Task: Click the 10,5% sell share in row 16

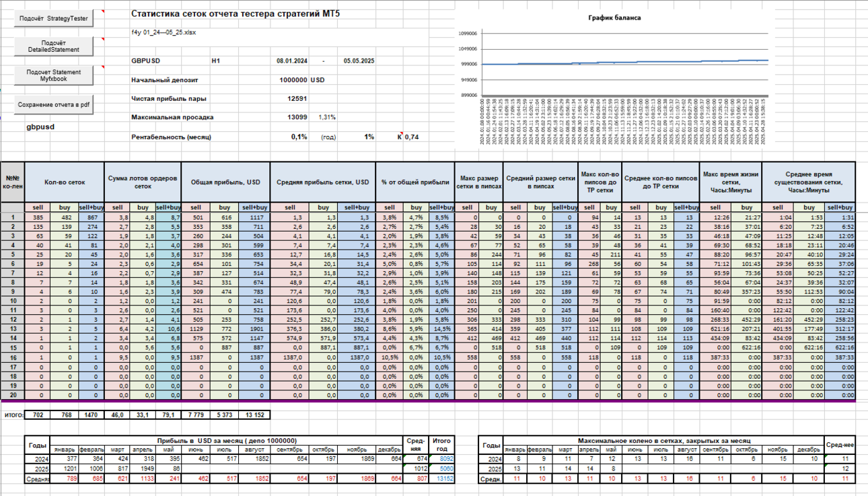Action: tap(389, 357)
